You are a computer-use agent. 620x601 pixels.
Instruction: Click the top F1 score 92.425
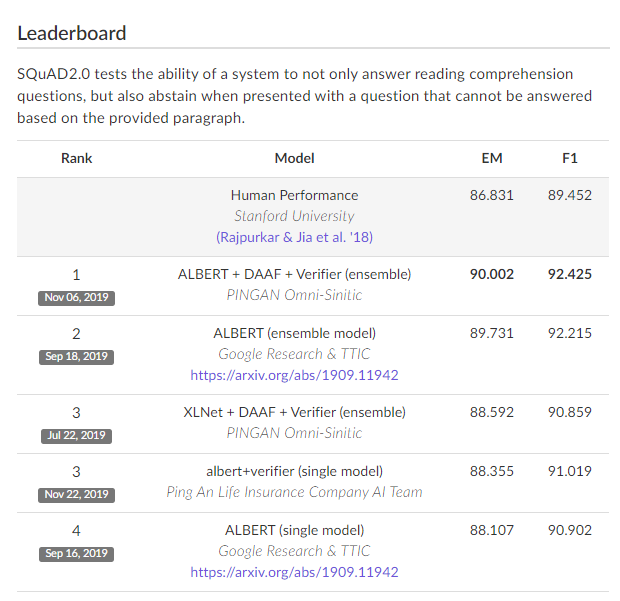pos(570,274)
